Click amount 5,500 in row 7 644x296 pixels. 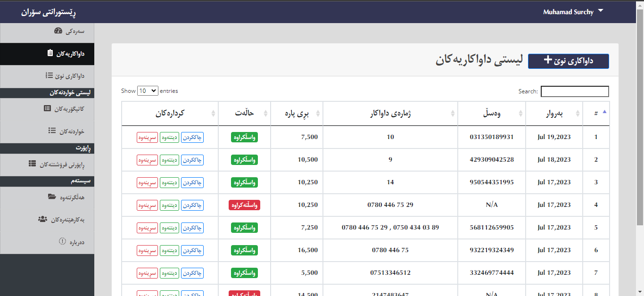[309, 273]
